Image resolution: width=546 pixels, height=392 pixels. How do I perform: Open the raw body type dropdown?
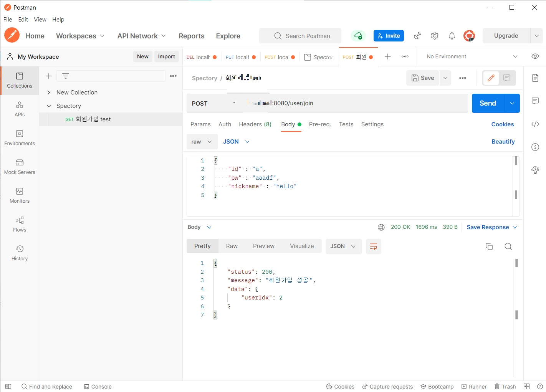pos(202,142)
